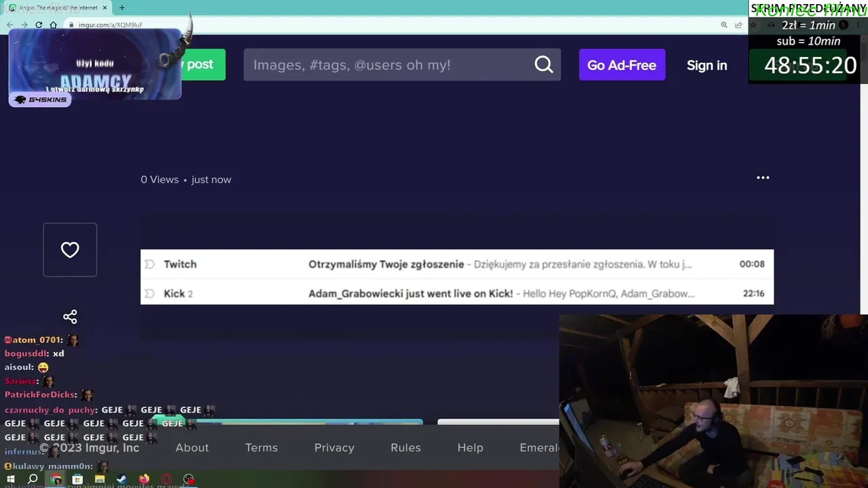Open the About footer link
The height and width of the screenshot is (488, 868).
(x=192, y=447)
